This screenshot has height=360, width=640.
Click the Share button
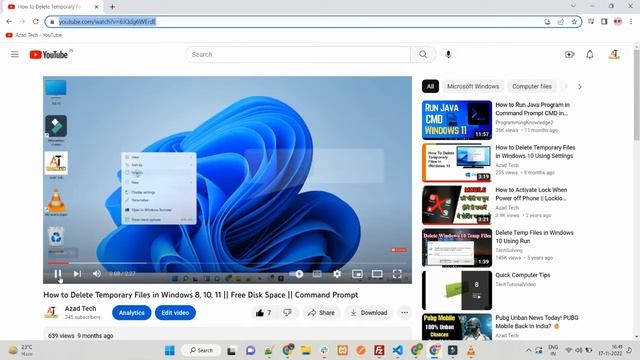[321, 313]
